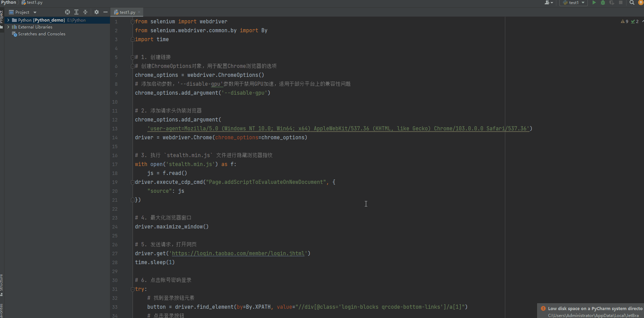Viewport: 644px width, 318px height.
Task: Place cursor on 'driver.maximize_window()' line
Action: 172,227
